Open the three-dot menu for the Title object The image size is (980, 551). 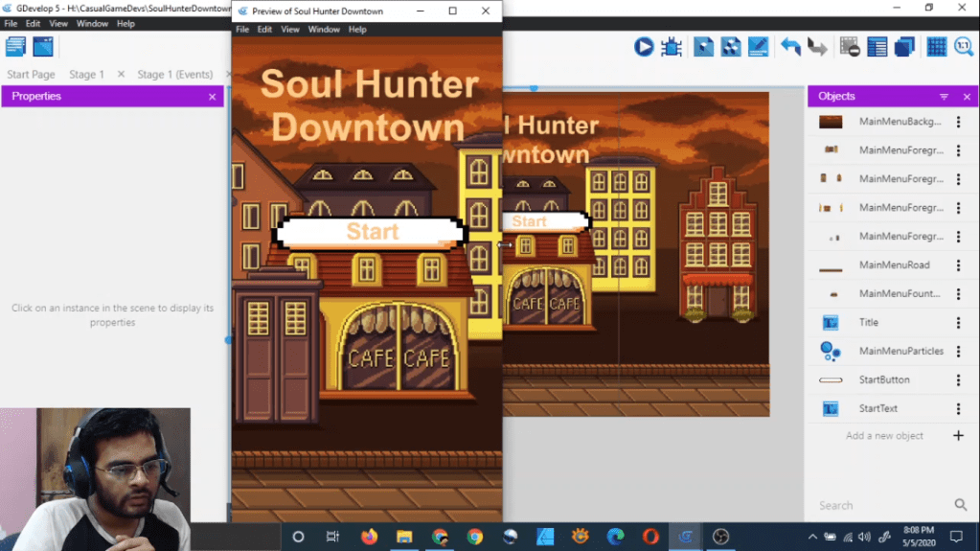(x=958, y=323)
